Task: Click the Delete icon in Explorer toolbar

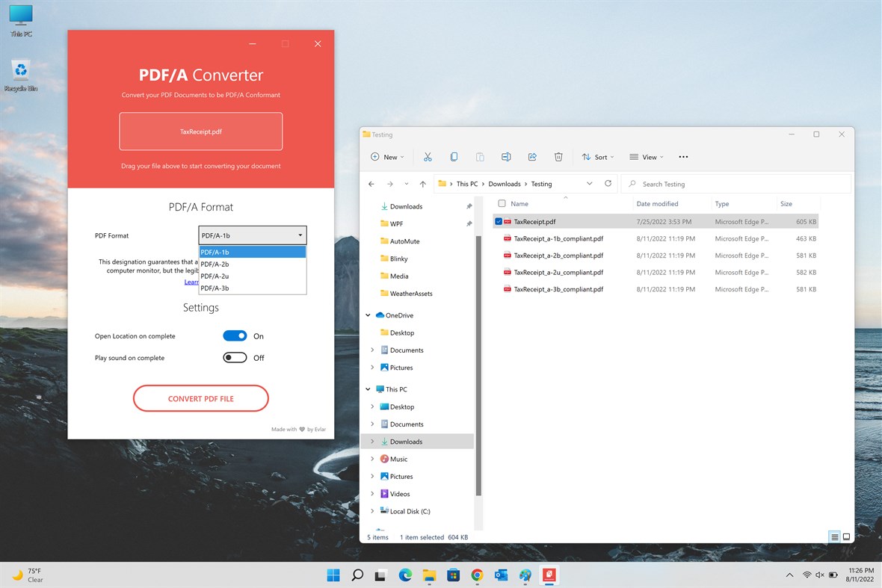Action: [558, 157]
